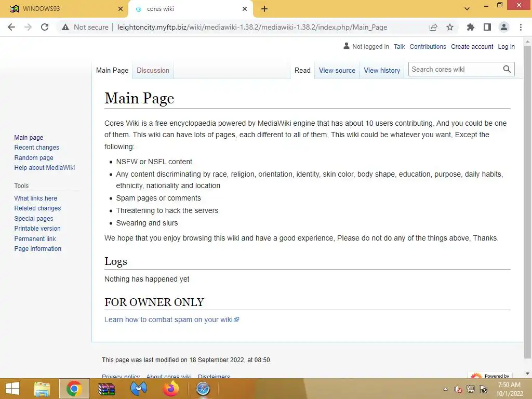Click the share page icon
Image resolution: width=532 pixels, height=399 pixels.
433,27
